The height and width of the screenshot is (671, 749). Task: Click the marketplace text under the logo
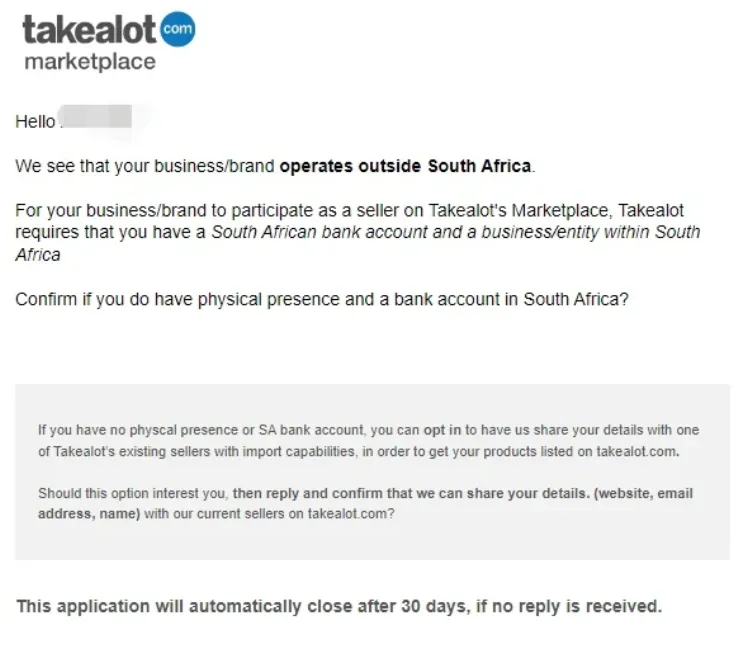tap(89, 62)
